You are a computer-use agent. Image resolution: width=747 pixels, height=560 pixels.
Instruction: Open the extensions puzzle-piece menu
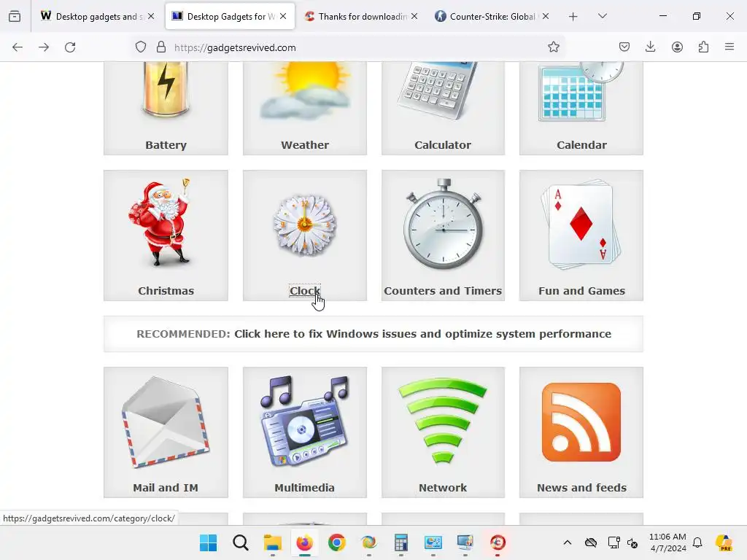pyautogui.click(x=703, y=47)
